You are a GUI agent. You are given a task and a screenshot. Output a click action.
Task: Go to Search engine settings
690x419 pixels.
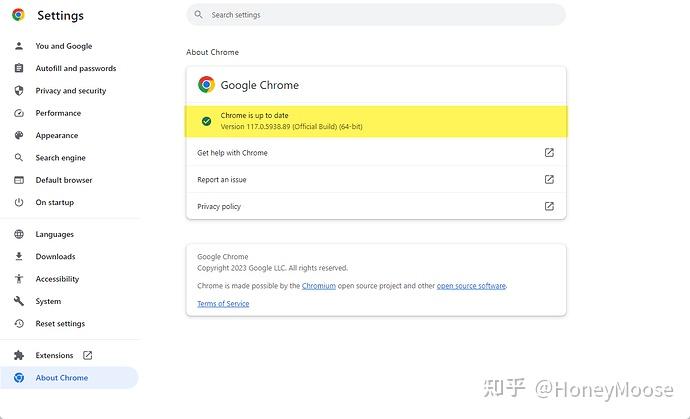point(60,158)
